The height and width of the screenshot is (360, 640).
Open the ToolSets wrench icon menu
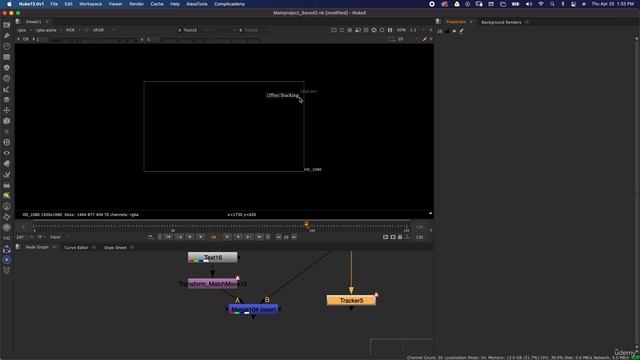7,174
